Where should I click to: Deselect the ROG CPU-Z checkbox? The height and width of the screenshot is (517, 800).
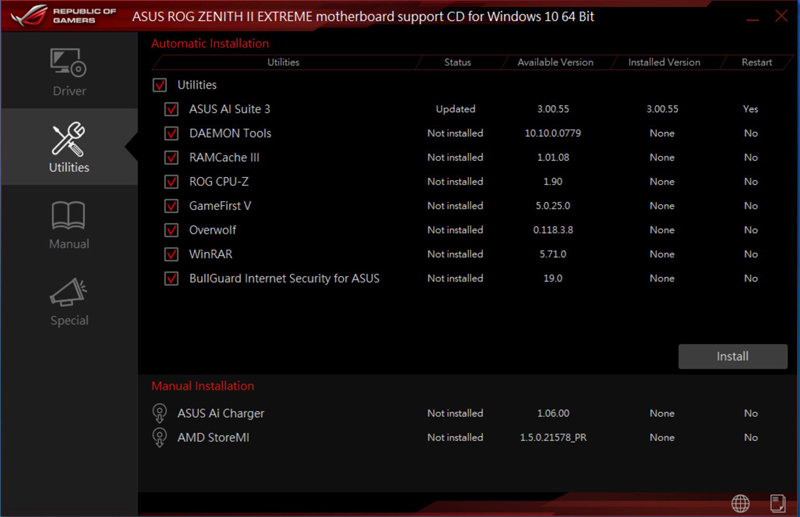pyautogui.click(x=171, y=181)
